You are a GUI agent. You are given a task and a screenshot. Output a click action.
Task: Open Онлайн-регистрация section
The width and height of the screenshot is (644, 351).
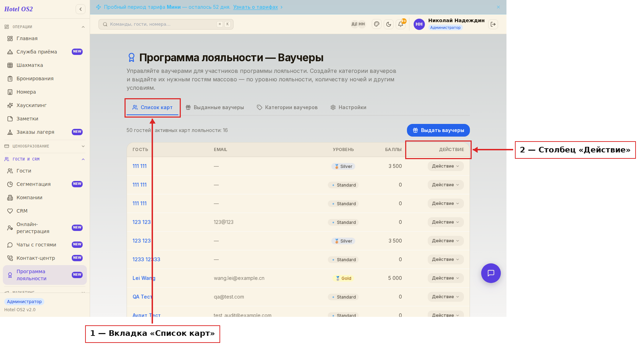(45, 228)
